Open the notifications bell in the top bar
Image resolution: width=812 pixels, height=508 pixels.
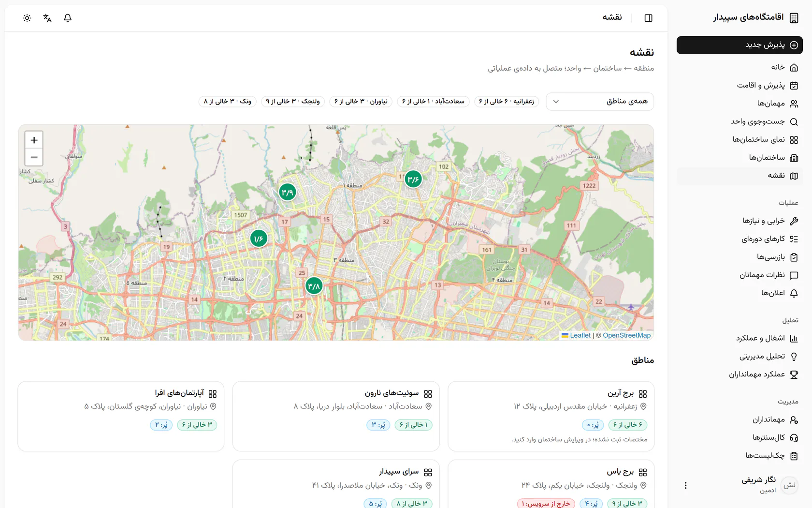click(x=68, y=18)
